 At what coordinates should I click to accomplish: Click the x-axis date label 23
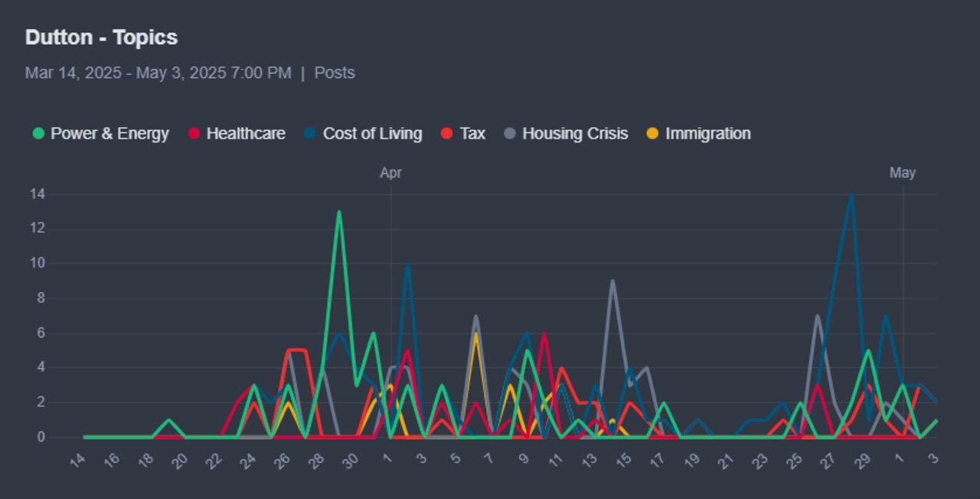[760, 460]
